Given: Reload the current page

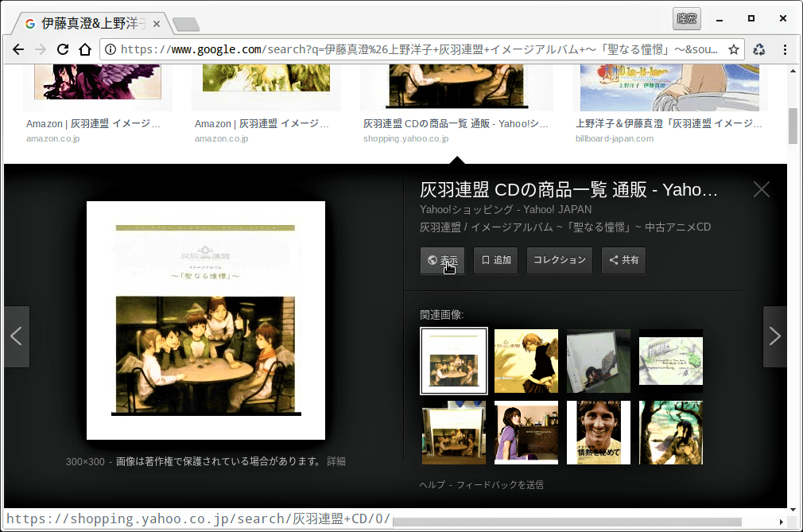Looking at the screenshot, I should coord(63,49).
